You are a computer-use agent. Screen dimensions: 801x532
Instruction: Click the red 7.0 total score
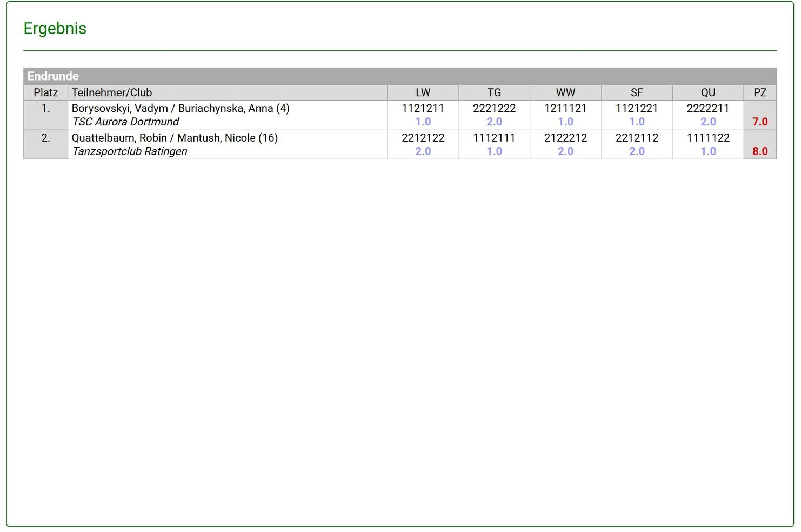pos(760,122)
